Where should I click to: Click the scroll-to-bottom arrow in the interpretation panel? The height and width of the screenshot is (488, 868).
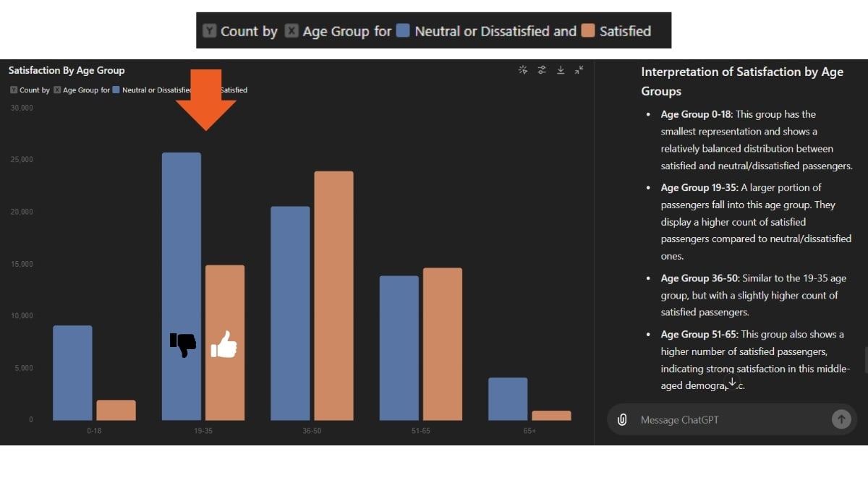pyautogui.click(x=732, y=381)
